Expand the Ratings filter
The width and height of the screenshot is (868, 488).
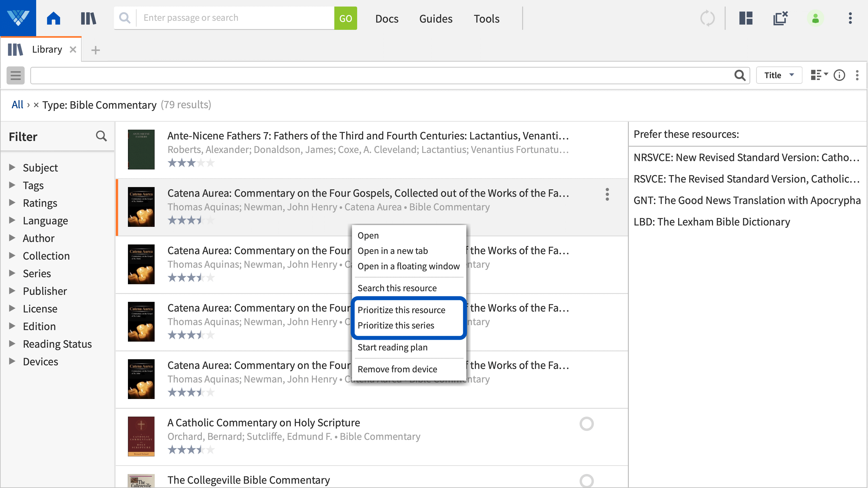point(12,202)
